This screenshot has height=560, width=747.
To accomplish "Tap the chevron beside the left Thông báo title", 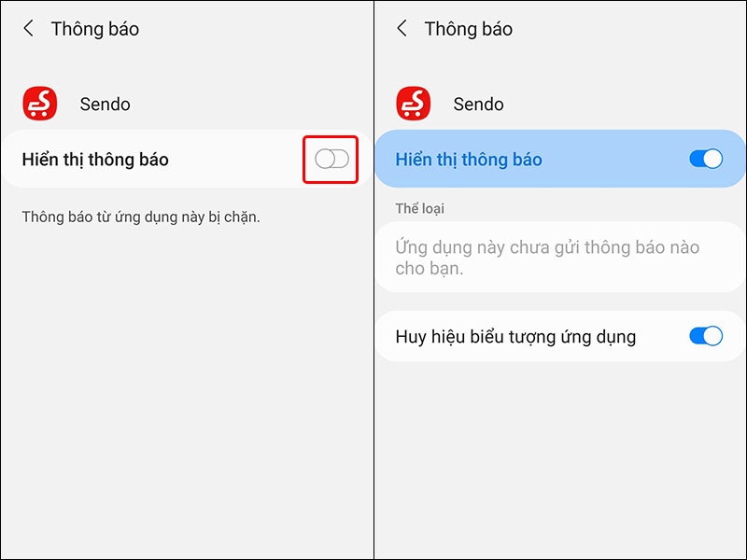I will (x=28, y=28).
